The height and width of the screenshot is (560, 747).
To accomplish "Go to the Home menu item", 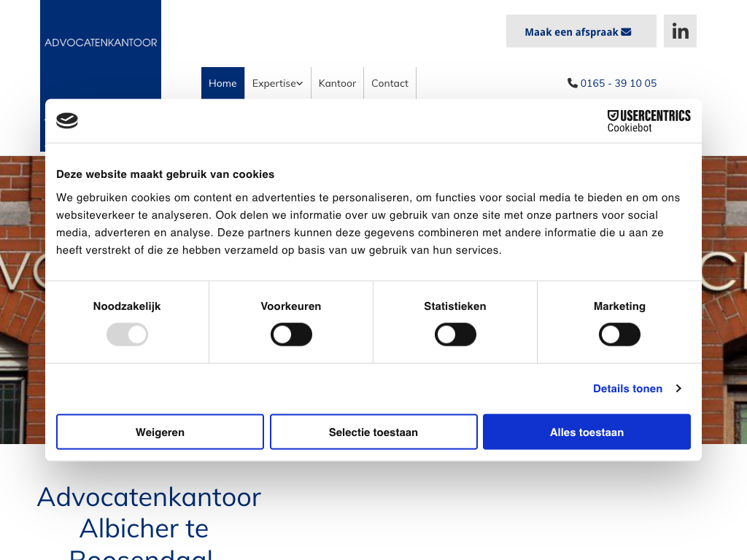I will pyautogui.click(x=222, y=83).
